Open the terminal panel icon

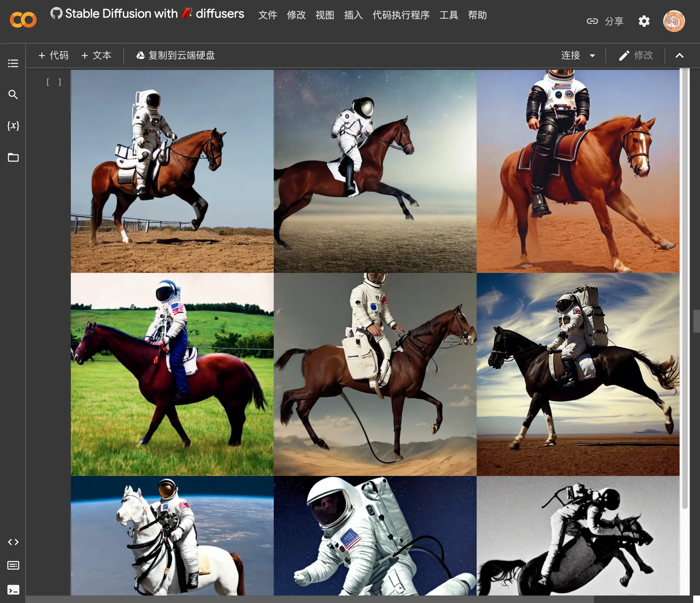coord(13,590)
